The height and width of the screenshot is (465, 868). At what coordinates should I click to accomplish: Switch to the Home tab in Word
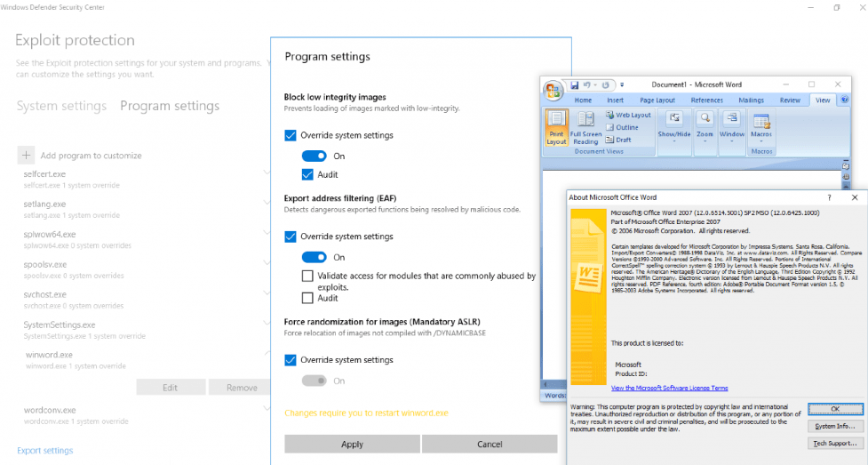(583, 100)
